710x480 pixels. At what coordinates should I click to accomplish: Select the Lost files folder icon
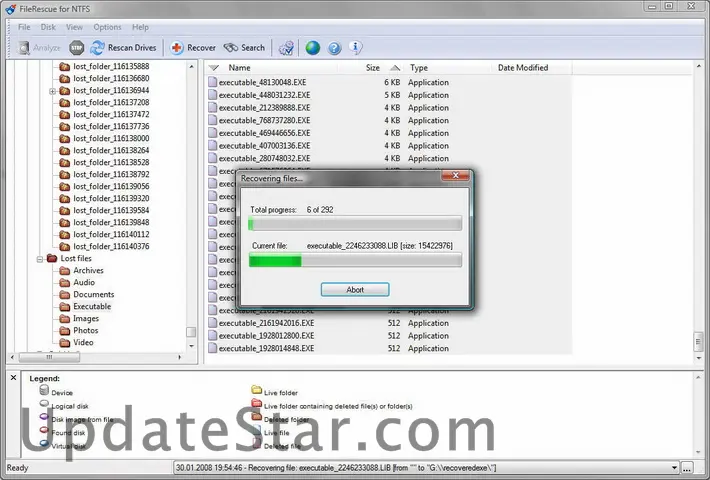tap(52, 258)
